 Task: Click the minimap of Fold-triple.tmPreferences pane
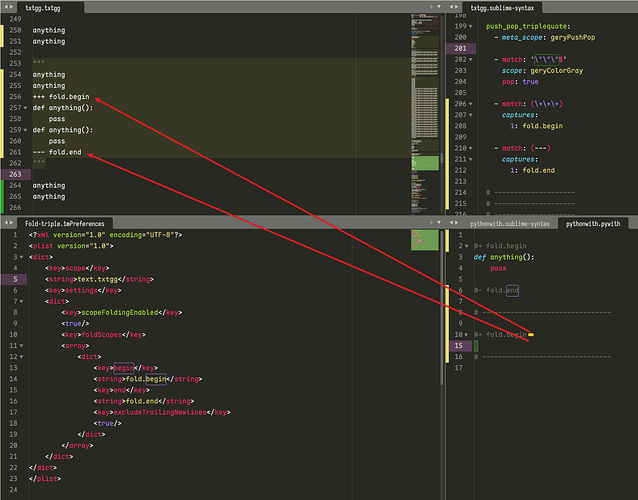coord(425,240)
